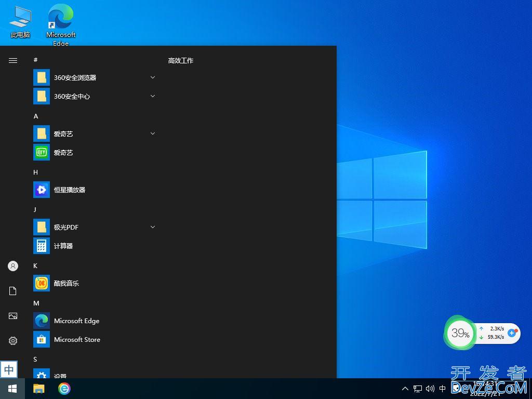Open Microsoft Edge icon in Start list
This screenshot has width=532, height=399.
click(42, 321)
